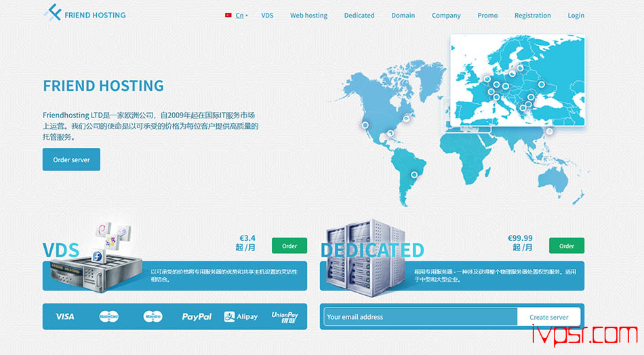Click the VDS heading
This screenshot has width=644, height=355.
61,250
